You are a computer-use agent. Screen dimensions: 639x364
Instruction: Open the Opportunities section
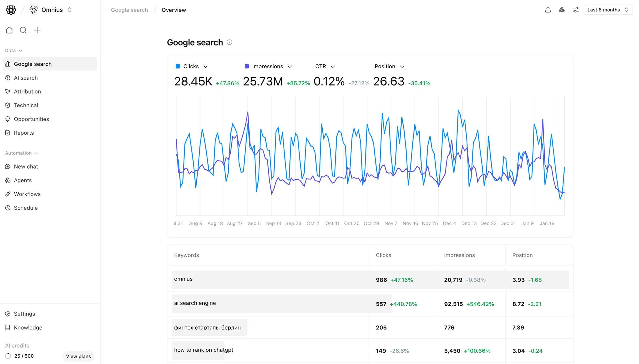click(31, 119)
